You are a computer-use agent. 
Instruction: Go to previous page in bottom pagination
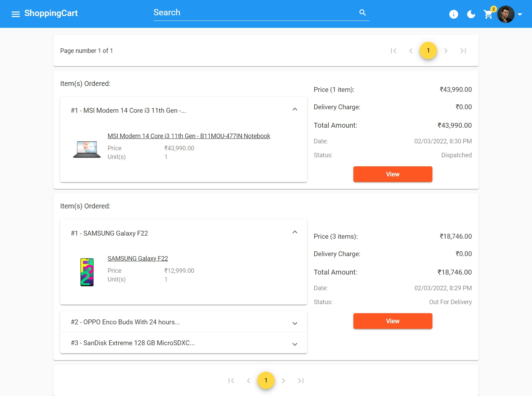249,381
